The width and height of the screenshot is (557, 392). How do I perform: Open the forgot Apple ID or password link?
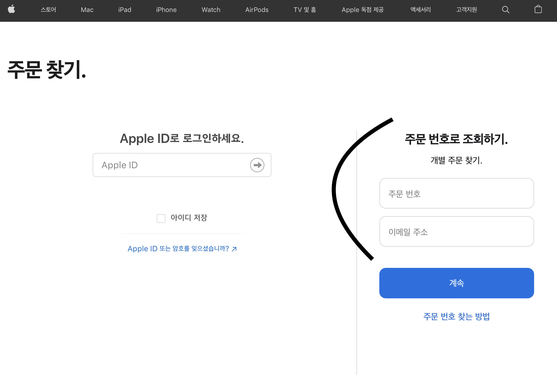[182, 249]
